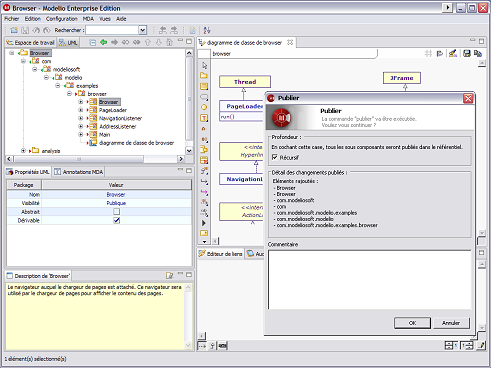Click the alphabetical A-Z sort icon in toolbar
Screen dimensions: 491x368
coord(207,30)
